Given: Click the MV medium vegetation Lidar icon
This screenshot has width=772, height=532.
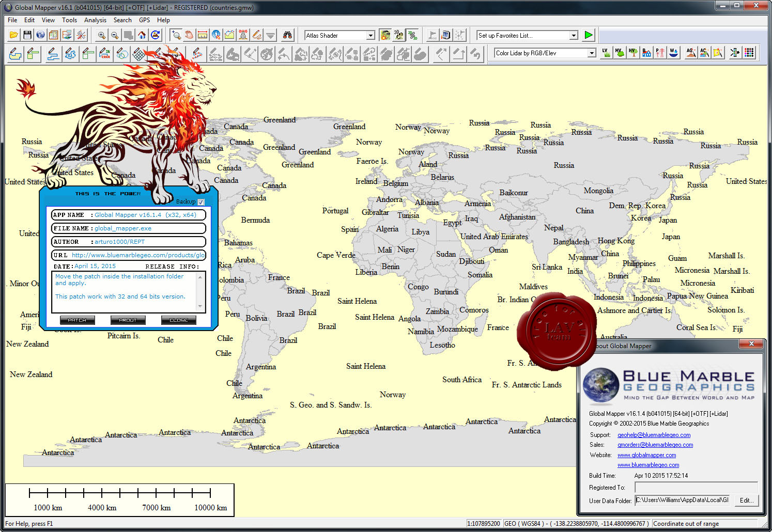Looking at the screenshot, I should (x=620, y=53).
